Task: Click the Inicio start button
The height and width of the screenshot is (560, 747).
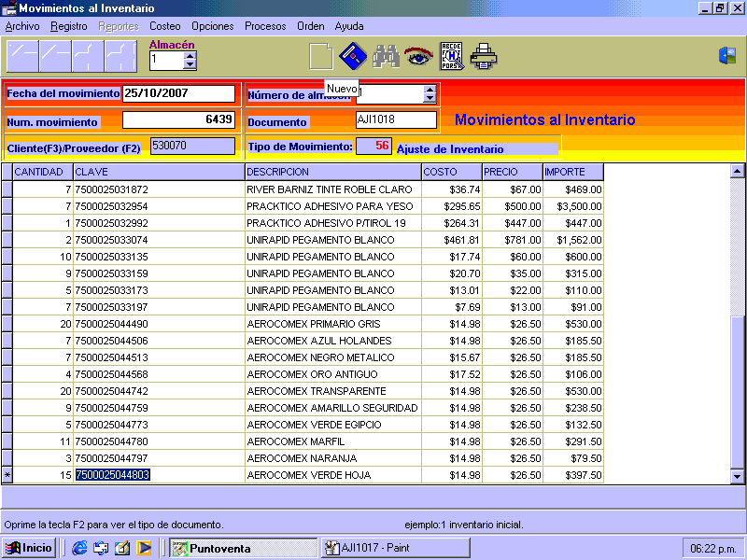Action: pyautogui.click(x=29, y=548)
